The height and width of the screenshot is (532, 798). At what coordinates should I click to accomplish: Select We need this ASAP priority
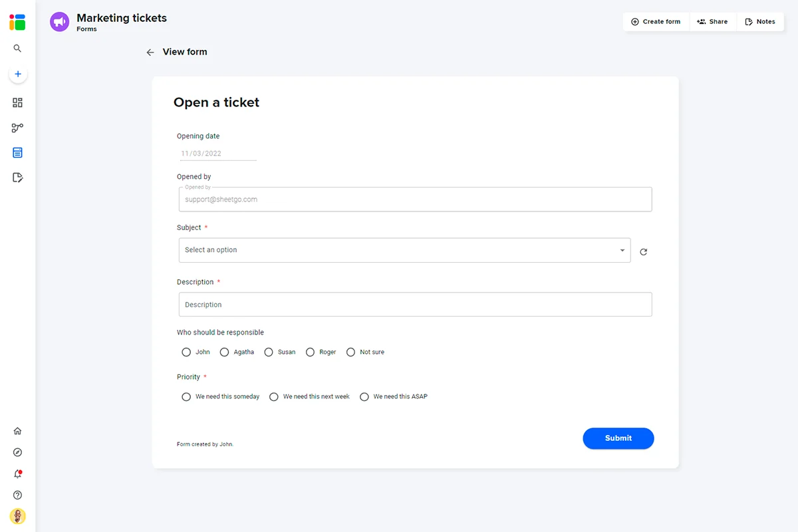(x=364, y=396)
